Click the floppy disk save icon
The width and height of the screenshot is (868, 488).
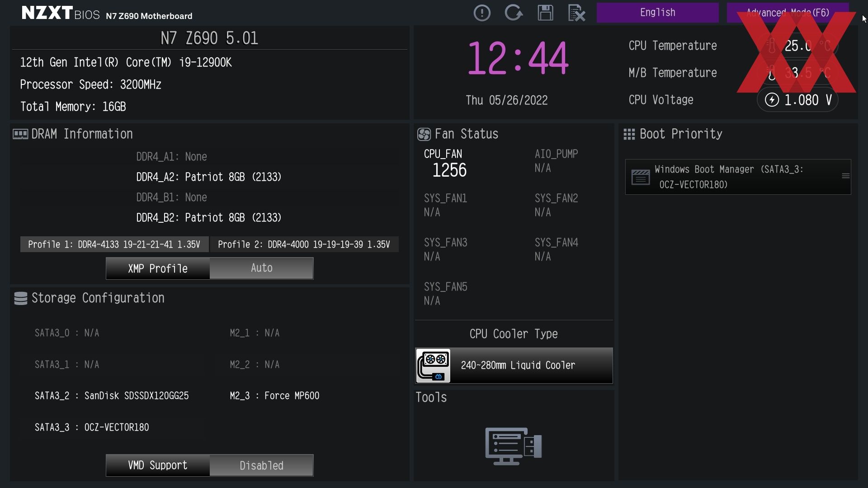click(545, 13)
